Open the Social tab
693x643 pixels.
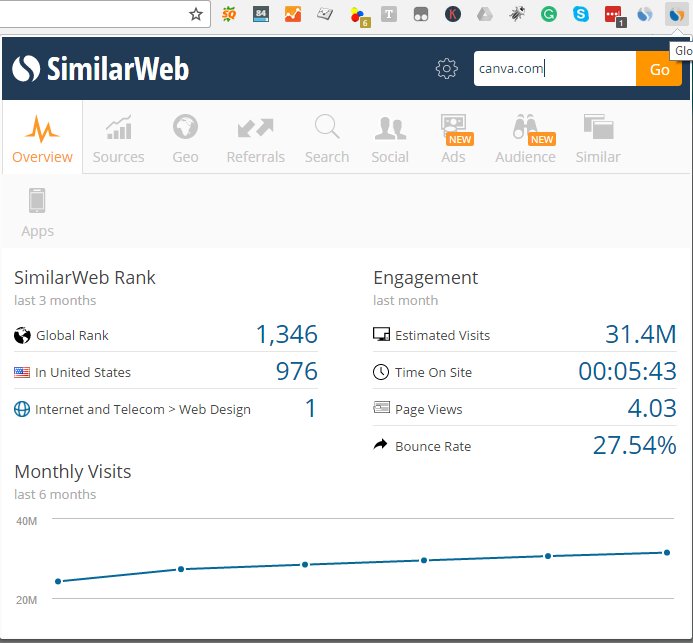coord(390,138)
